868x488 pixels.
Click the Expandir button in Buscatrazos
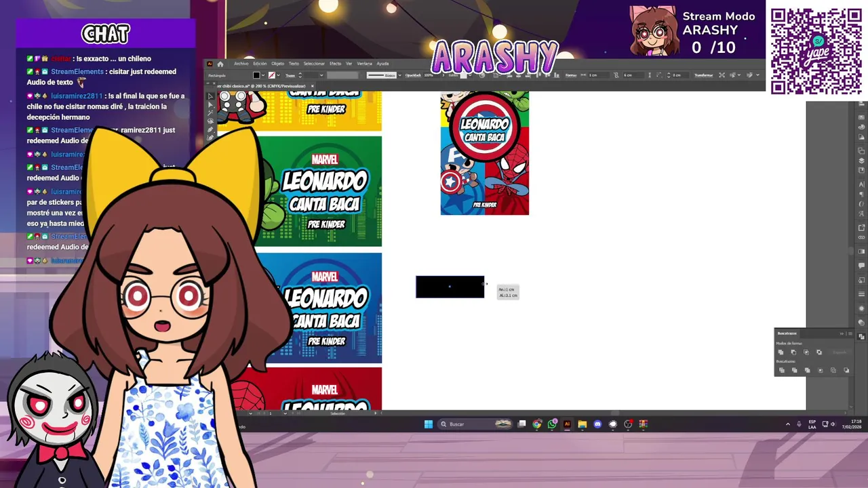click(840, 352)
